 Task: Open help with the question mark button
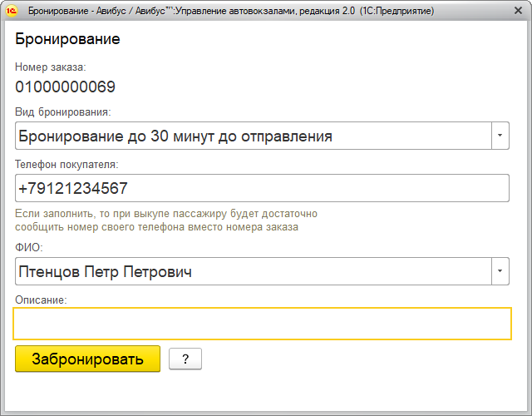pyautogui.click(x=185, y=359)
